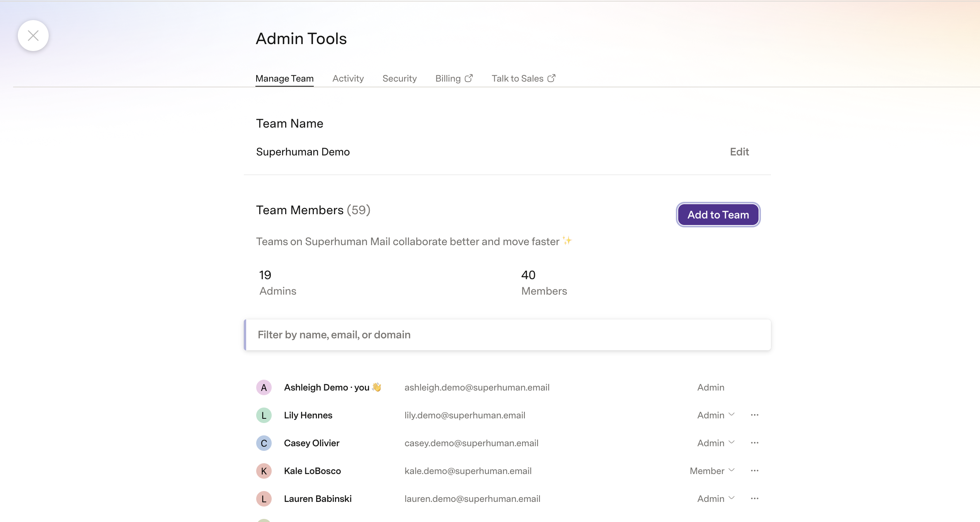Screen dimensions: 980x522
Task: Open the Talk to Sales tab
Action: click(524, 78)
